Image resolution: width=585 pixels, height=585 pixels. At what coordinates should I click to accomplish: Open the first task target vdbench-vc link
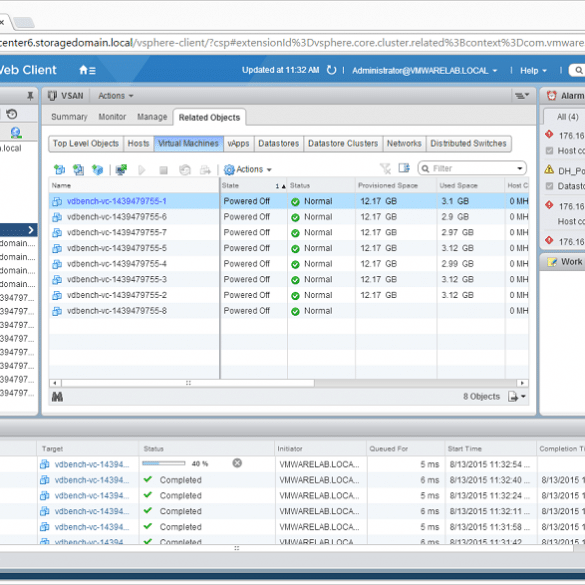tap(92, 464)
